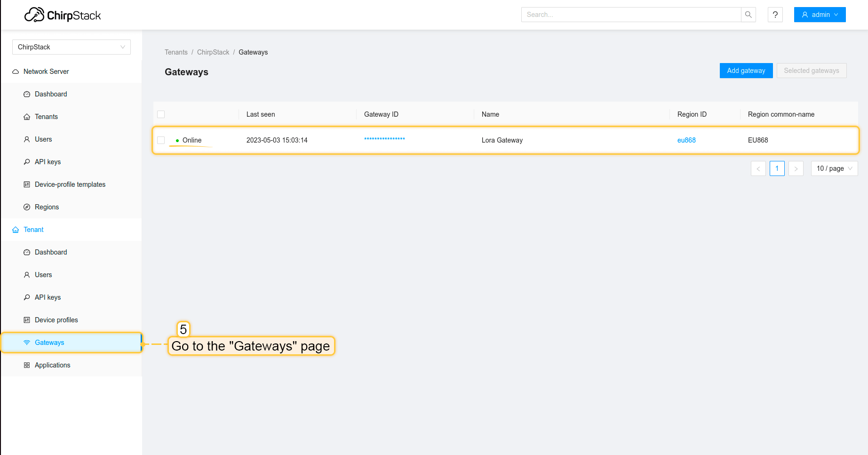Image resolution: width=868 pixels, height=455 pixels.
Task: Navigate using the Tenants breadcrumb
Action: pos(176,52)
